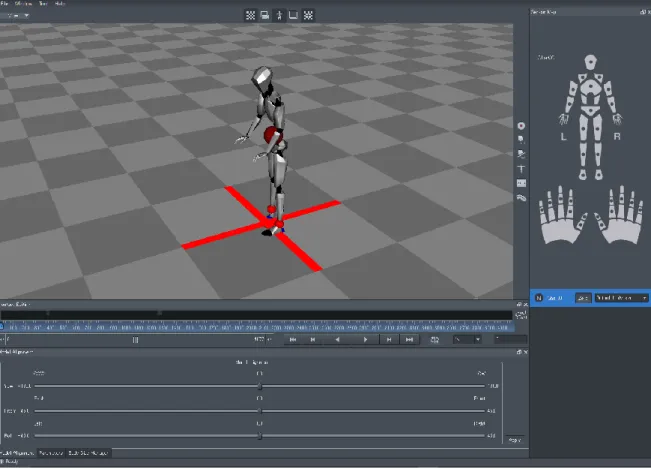Click the rightmost checkered grid viewport icon

point(308,15)
